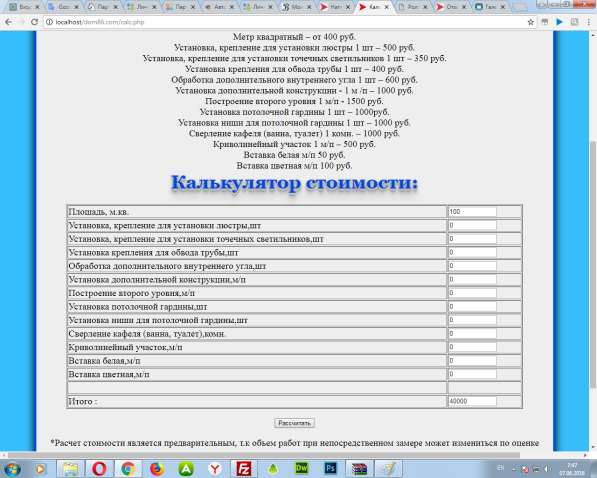Click the horizontal page scrollbar

coord(264,455)
